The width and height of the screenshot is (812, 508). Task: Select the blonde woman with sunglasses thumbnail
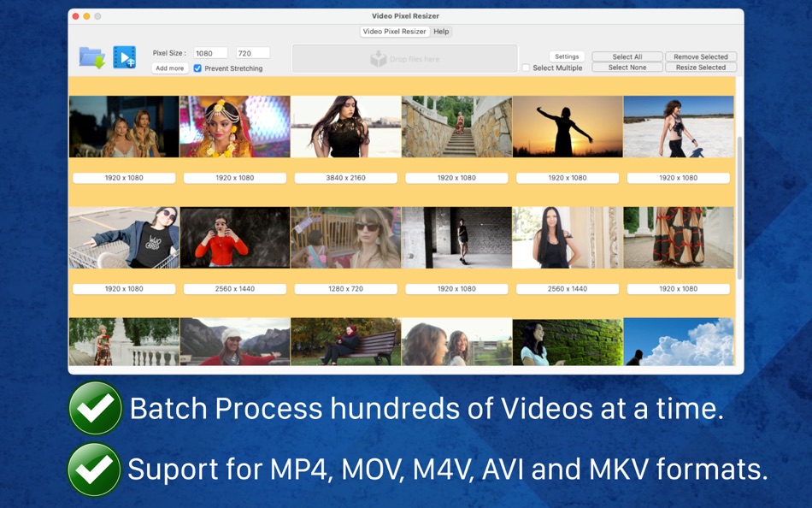346,238
